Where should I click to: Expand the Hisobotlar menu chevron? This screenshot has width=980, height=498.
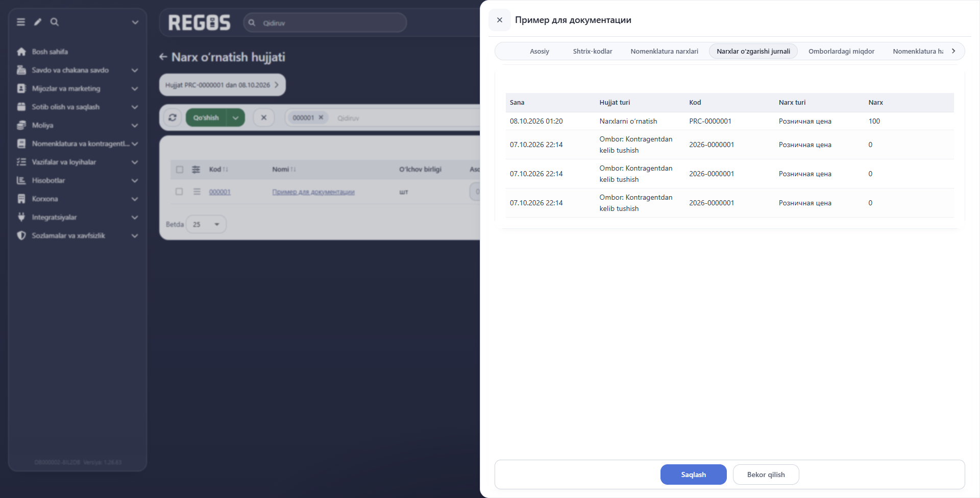(135, 180)
